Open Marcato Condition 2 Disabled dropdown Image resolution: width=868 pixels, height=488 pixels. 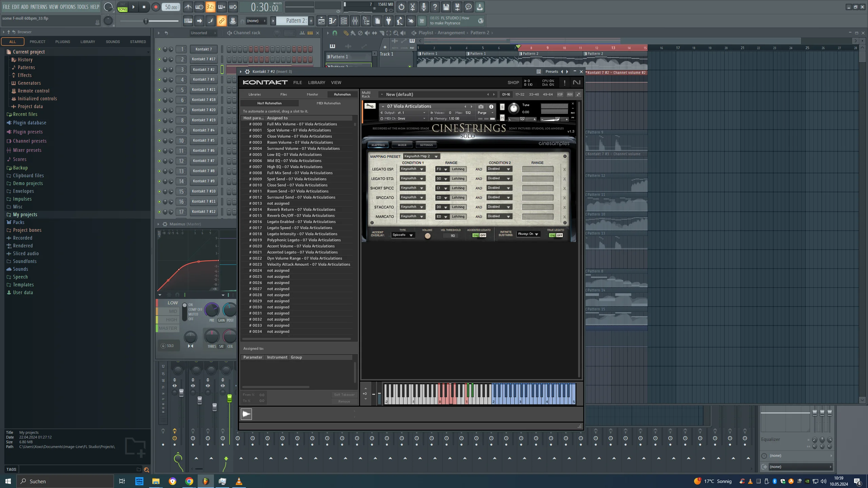coord(499,216)
